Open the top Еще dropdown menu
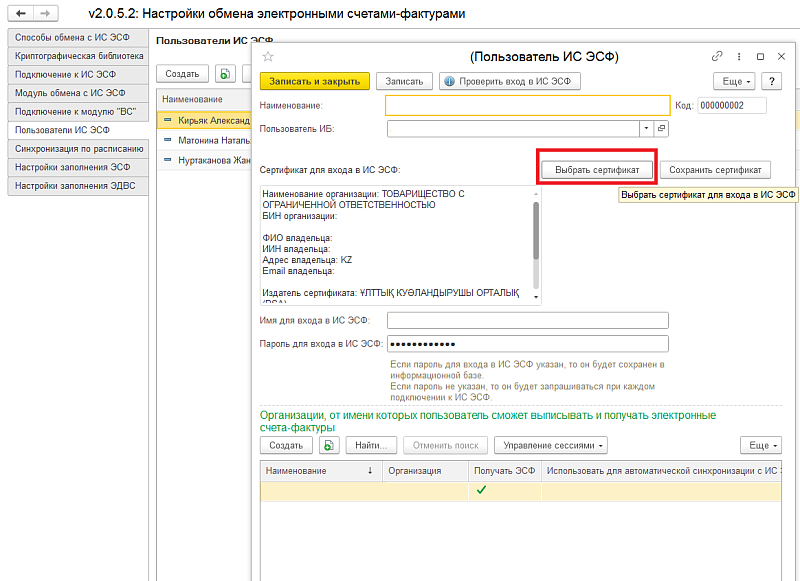Image resolution: width=800 pixels, height=581 pixels. coord(733,81)
